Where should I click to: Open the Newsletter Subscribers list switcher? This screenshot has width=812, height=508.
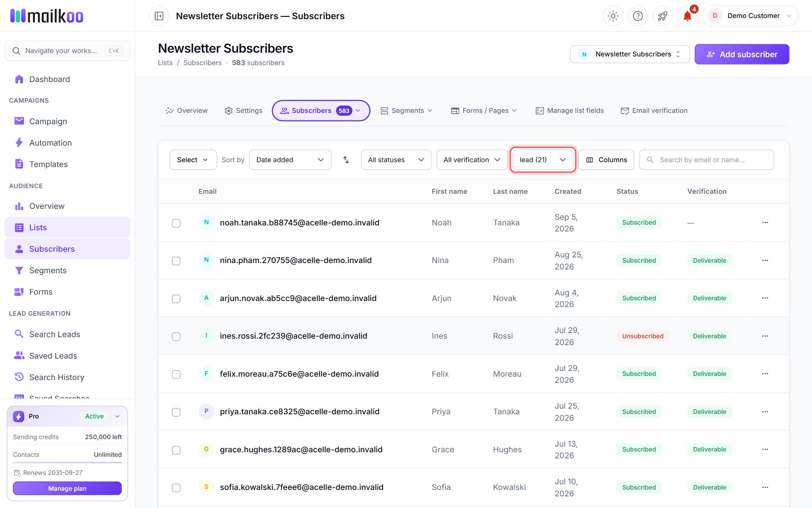[x=630, y=54]
